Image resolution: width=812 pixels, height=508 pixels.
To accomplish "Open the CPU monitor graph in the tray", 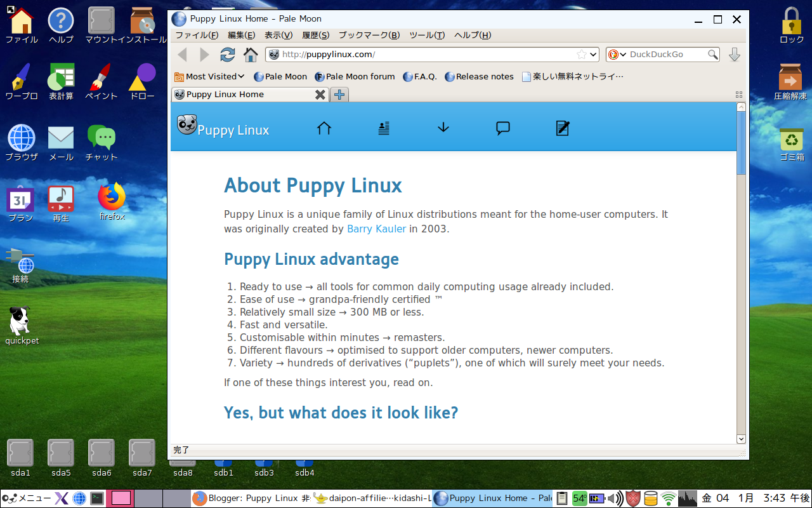I will (x=688, y=498).
